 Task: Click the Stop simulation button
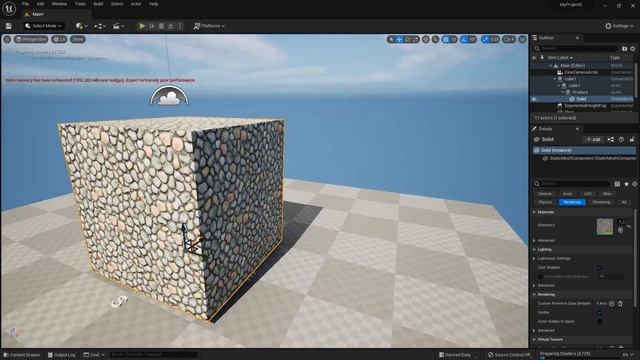click(x=162, y=26)
